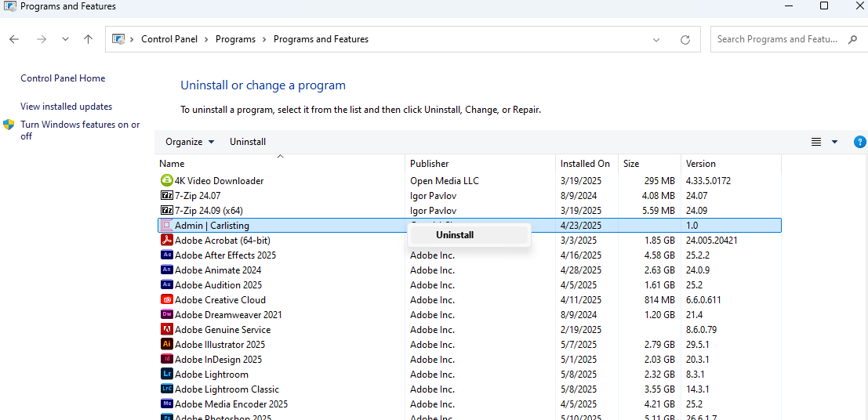The height and width of the screenshot is (420, 868).
Task: Click the change view list icon
Action: click(x=816, y=142)
